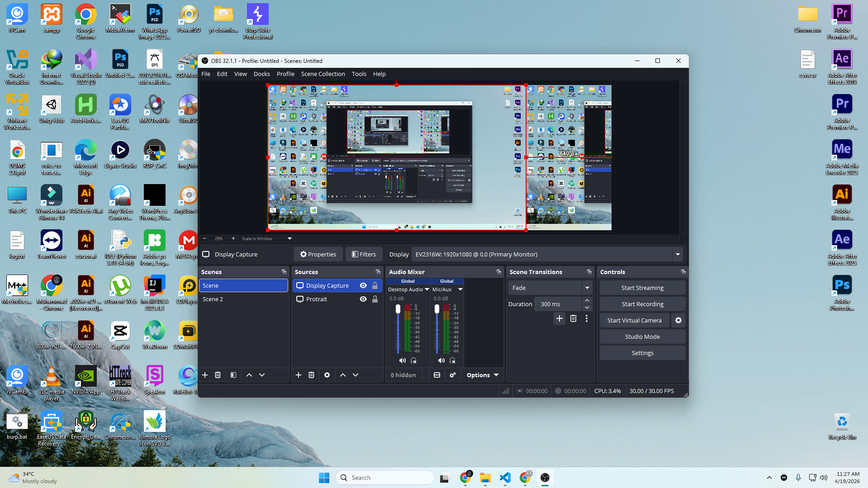Mute Desktop Audio speaker icon
Image resolution: width=868 pixels, height=488 pixels.
click(x=402, y=360)
